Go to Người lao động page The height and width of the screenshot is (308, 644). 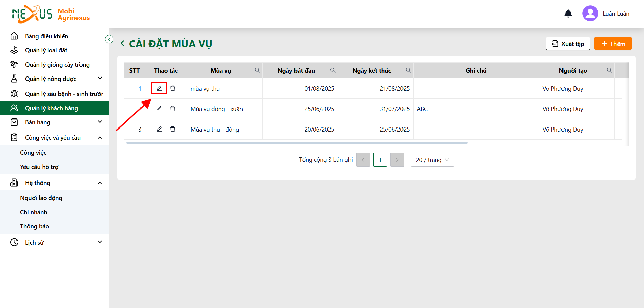tap(41, 198)
